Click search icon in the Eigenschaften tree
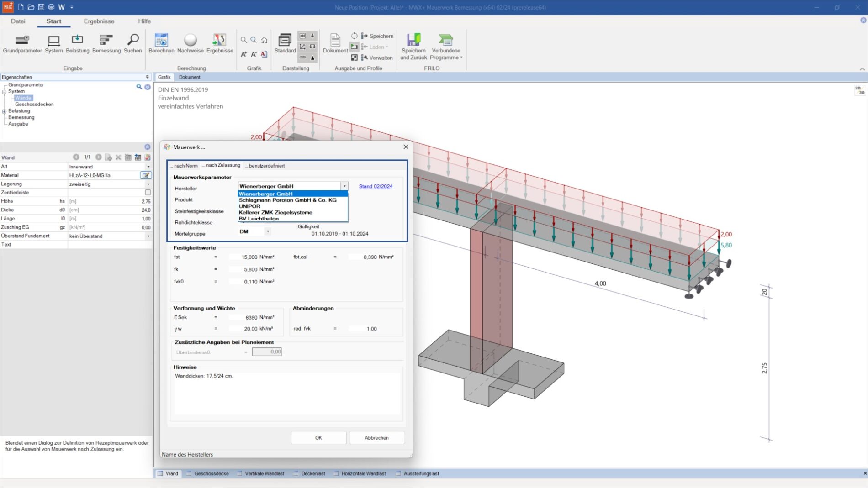This screenshot has width=868, height=488. pyautogui.click(x=139, y=87)
